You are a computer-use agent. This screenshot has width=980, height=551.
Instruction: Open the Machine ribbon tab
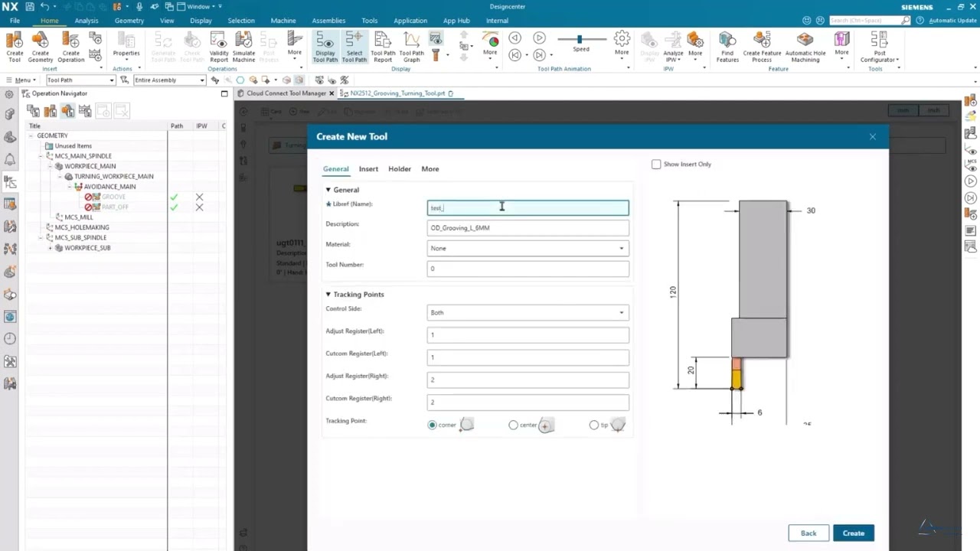coord(283,21)
